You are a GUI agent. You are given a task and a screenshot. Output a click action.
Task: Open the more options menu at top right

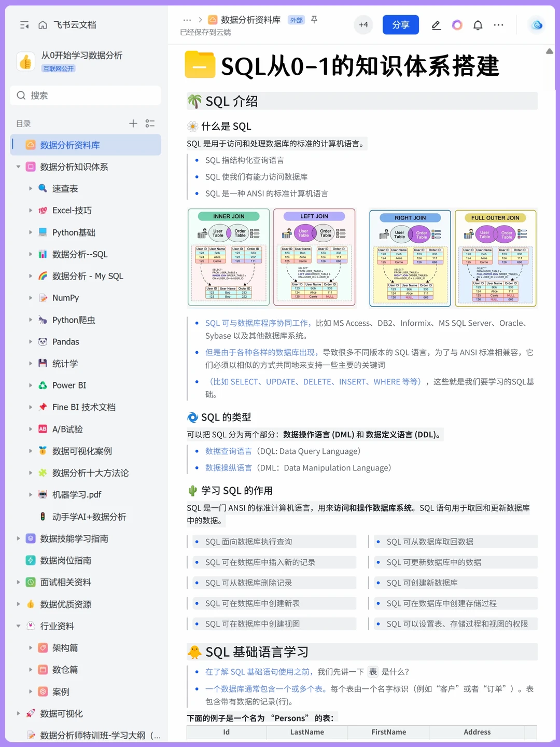tap(498, 24)
